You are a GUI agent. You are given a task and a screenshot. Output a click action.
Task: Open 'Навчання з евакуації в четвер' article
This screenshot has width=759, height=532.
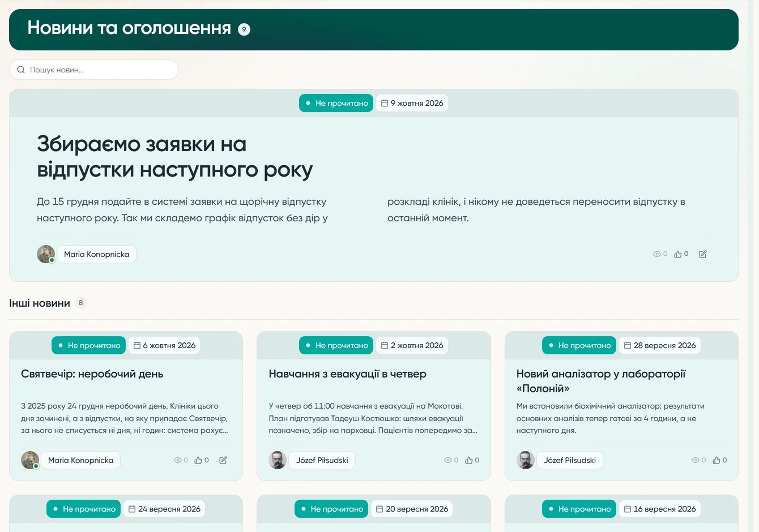tap(347, 374)
